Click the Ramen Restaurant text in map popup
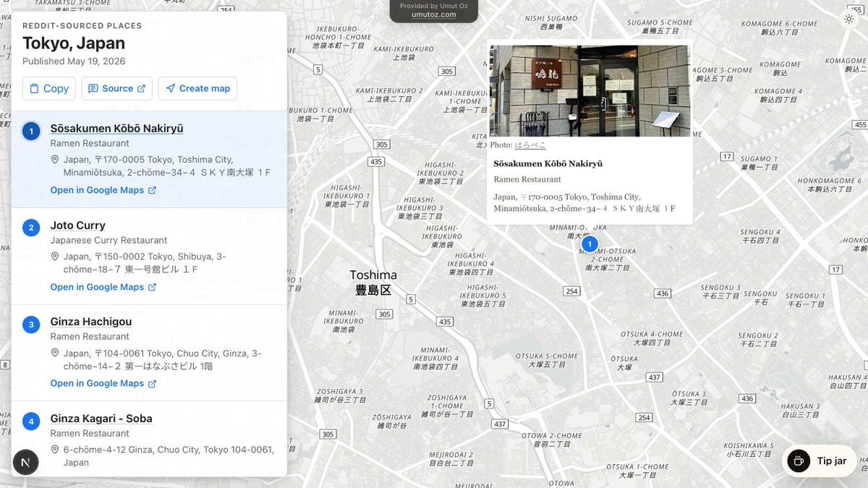This screenshot has height=488, width=868. point(527,179)
